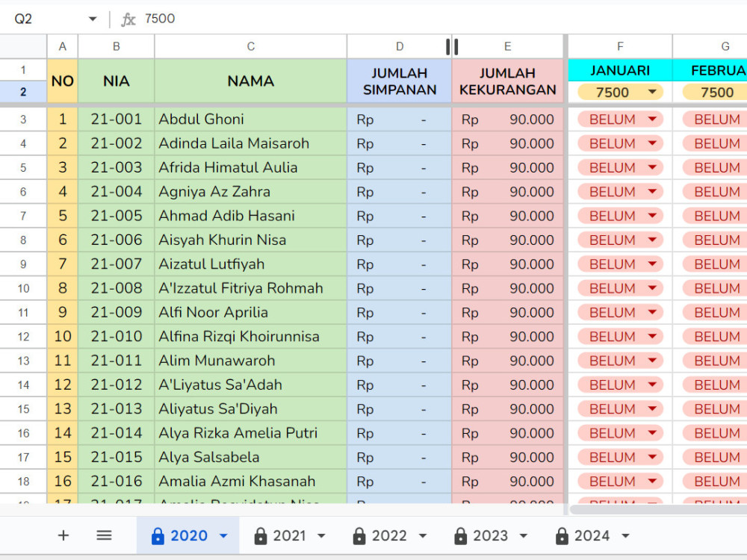Open the 2021 sheet tab menu arrow
747x560 pixels.
pyautogui.click(x=321, y=536)
